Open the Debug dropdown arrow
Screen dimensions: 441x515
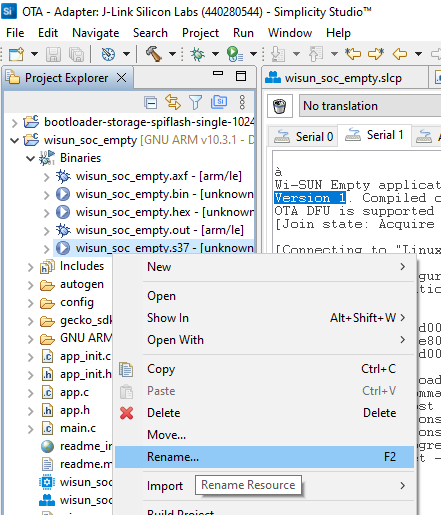point(215,54)
